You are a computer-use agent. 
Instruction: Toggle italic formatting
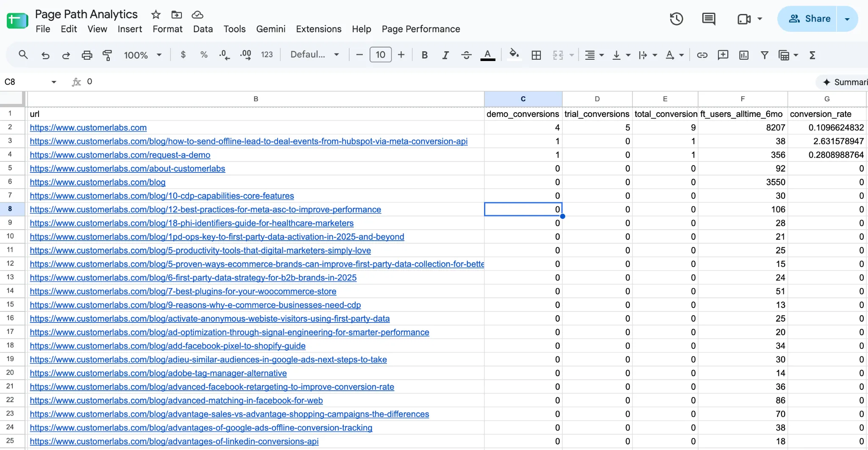445,55
